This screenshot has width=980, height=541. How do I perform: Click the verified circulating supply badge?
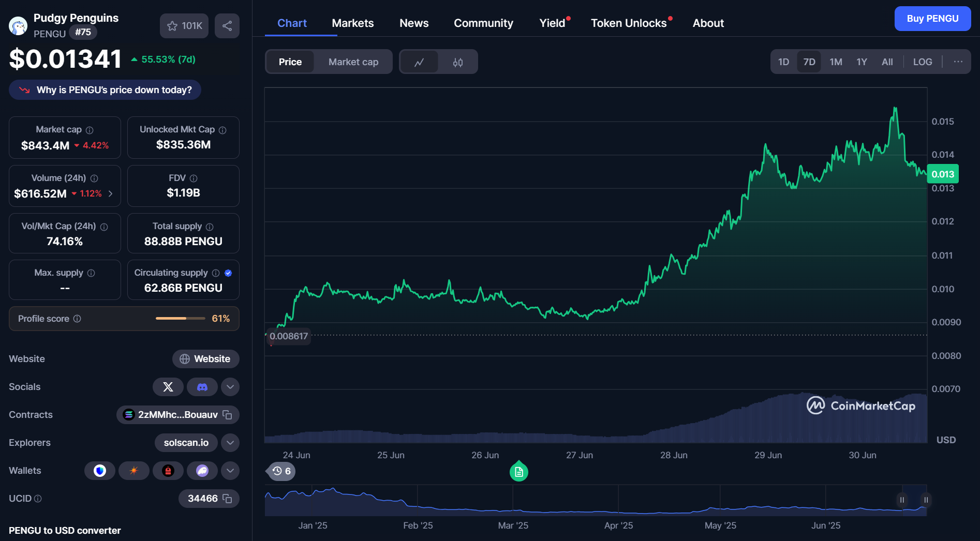click(228, 273)
